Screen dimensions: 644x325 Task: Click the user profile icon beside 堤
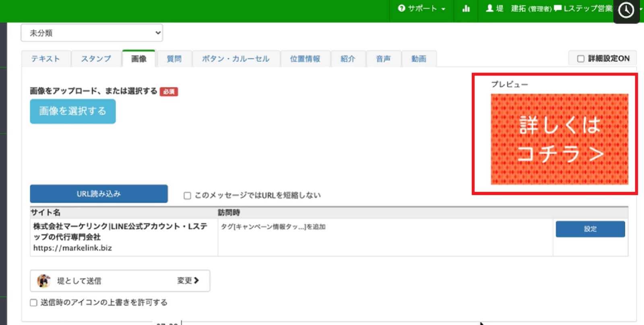click(x=489, y=8)
